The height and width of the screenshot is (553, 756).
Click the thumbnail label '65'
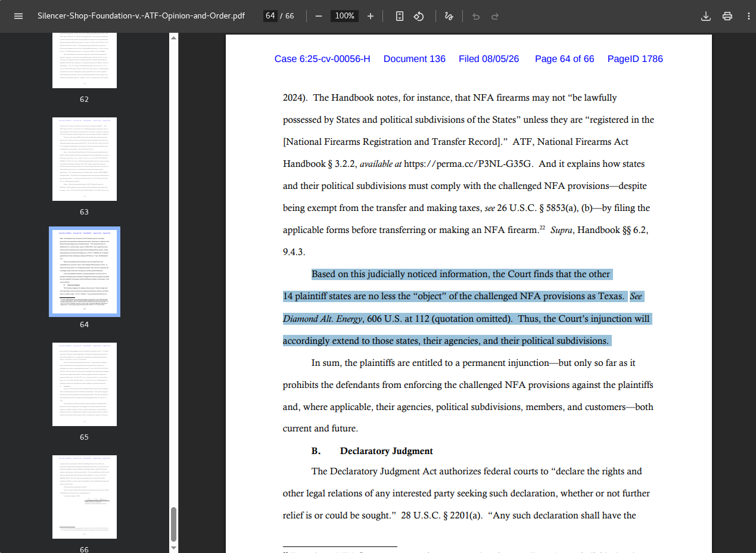(84, 437)
